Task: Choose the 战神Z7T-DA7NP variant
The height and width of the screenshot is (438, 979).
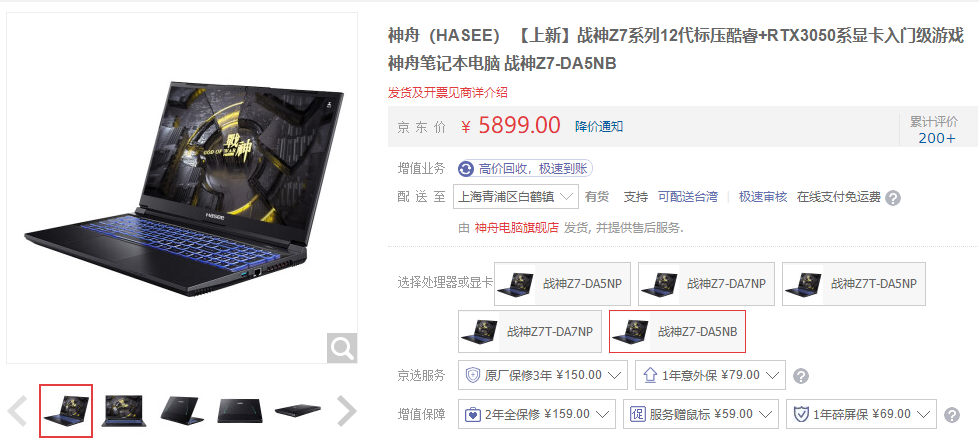Action: [530, 331]
